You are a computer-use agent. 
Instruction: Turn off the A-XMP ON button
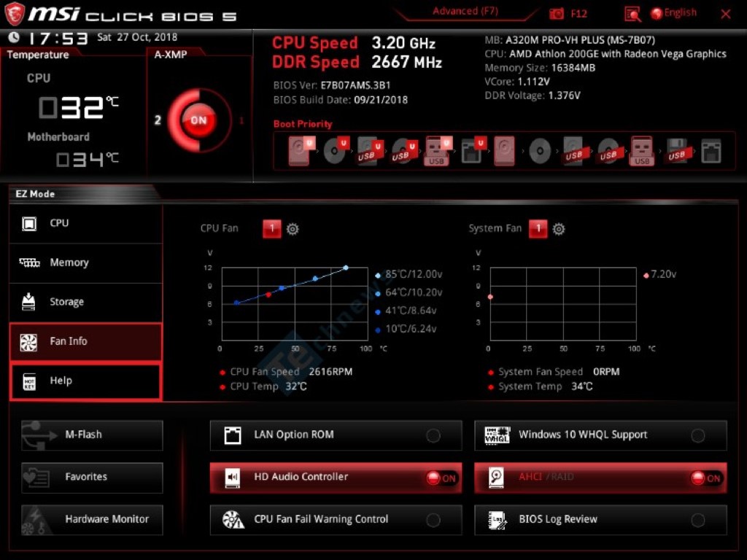(198, 120)
